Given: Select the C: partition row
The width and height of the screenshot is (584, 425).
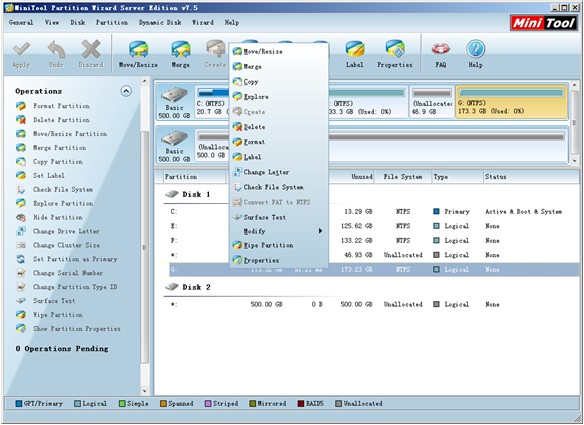Looking at the screenshot, I should tap(374, 212).
